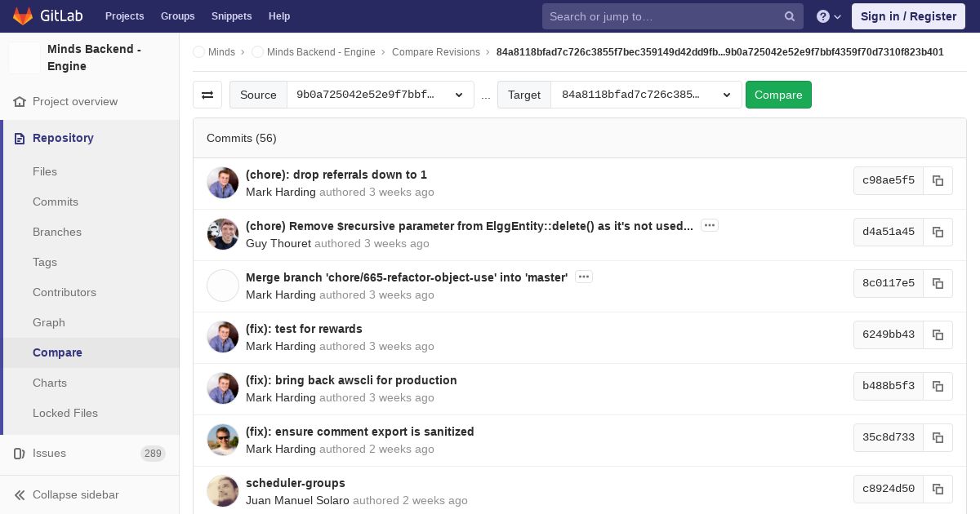Click Sign in / Register

click(908, 16)
